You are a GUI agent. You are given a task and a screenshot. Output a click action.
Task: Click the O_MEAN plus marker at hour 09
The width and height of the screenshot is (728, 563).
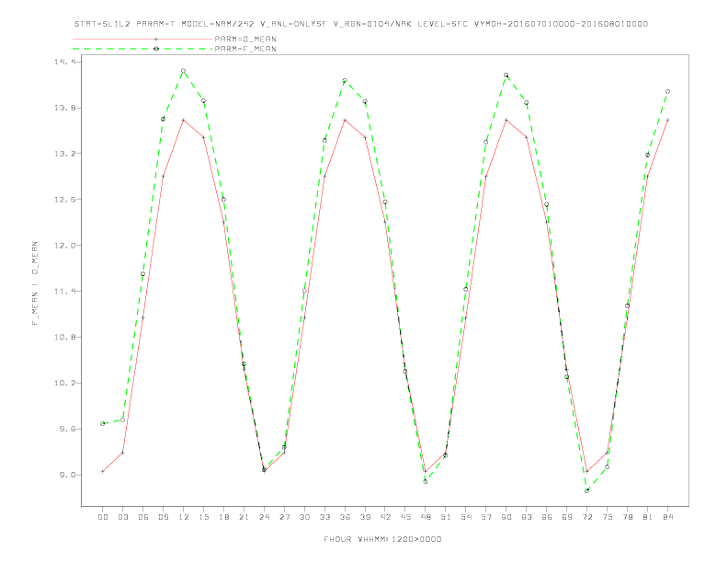pyautogui.click(x=163, y=177)
